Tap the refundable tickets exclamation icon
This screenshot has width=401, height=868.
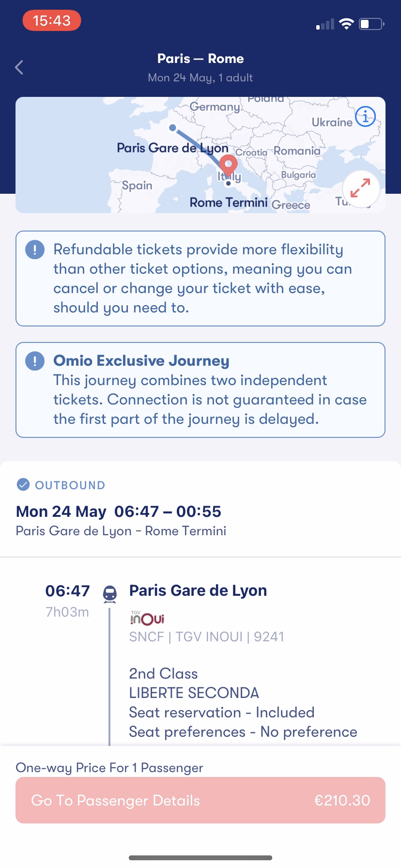pos(35,250)
